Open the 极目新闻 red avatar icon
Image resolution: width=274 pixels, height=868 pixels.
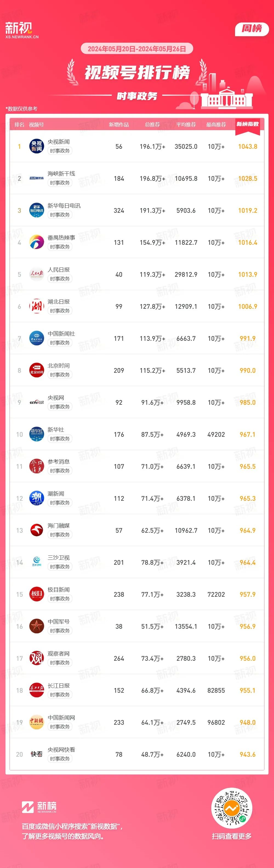point(36,595)
